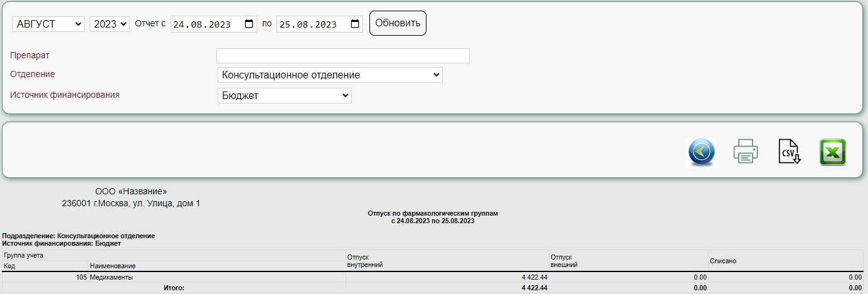Export report using the CSV icon

tap(790, 152)
